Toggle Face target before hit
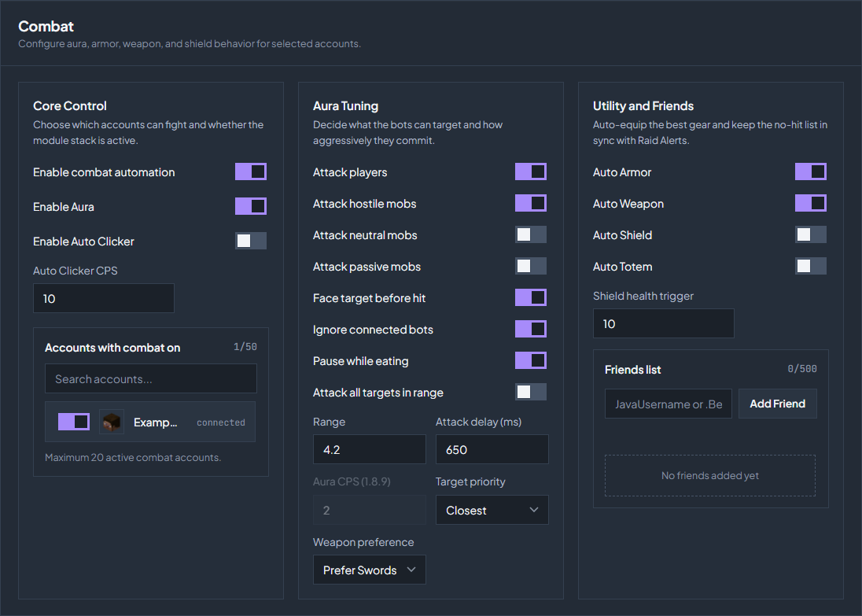 531,297
